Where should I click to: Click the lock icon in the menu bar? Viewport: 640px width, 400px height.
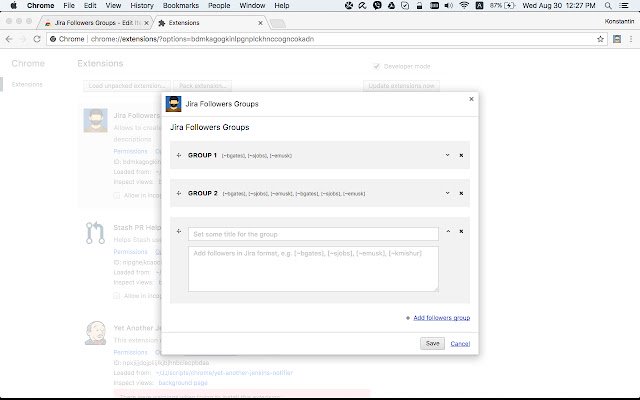419,5
